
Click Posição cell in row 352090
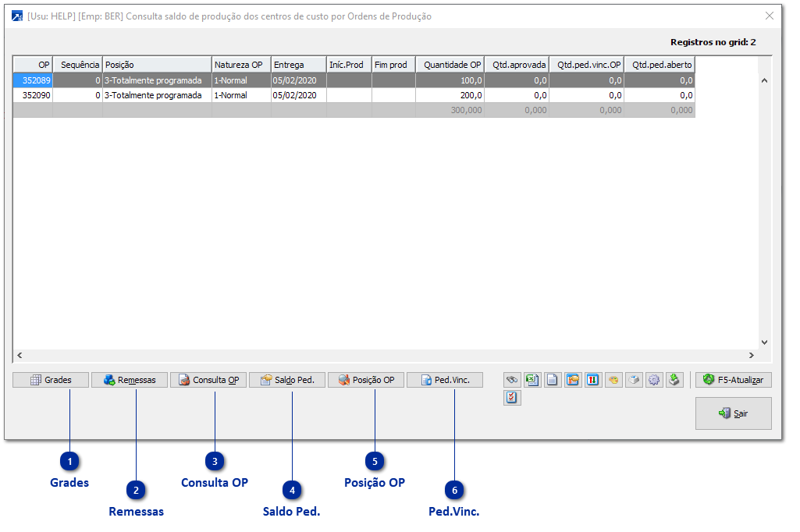pyautogui.click(x=157, y=95)
